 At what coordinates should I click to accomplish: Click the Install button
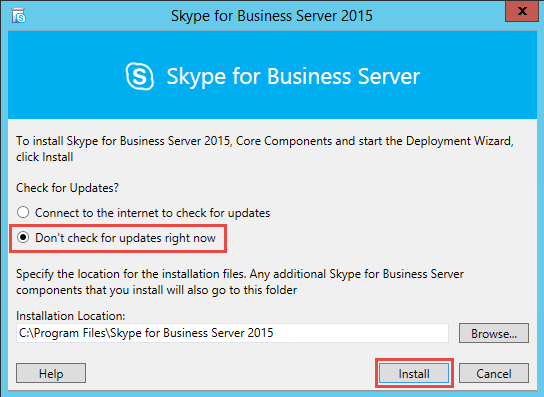(x=414, y=373)
